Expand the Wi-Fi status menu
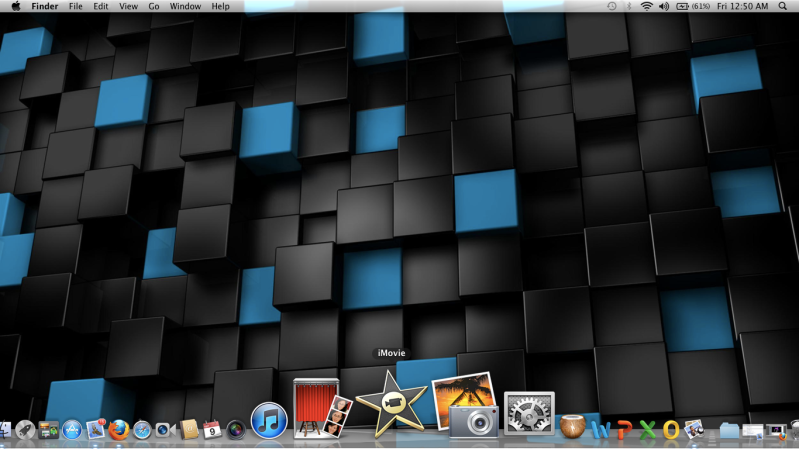Screen dimensions: 799x449 pos(647,6)
